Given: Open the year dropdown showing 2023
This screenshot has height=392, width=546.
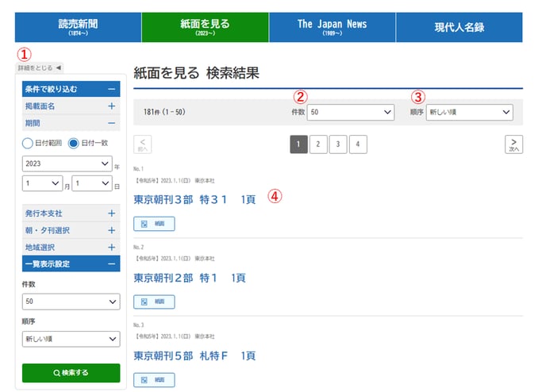Looking at the screenshot, I should point(67,163).
